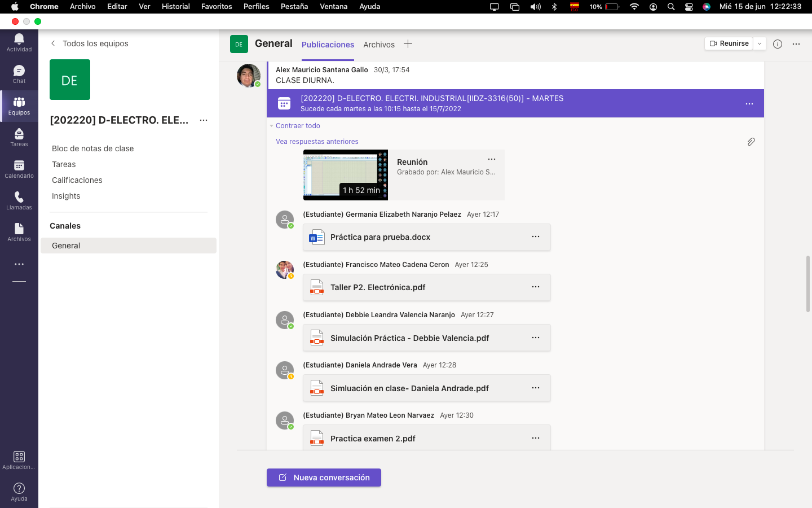
Task: Collapse thread with Contraer todo
Action: (298, 126)
